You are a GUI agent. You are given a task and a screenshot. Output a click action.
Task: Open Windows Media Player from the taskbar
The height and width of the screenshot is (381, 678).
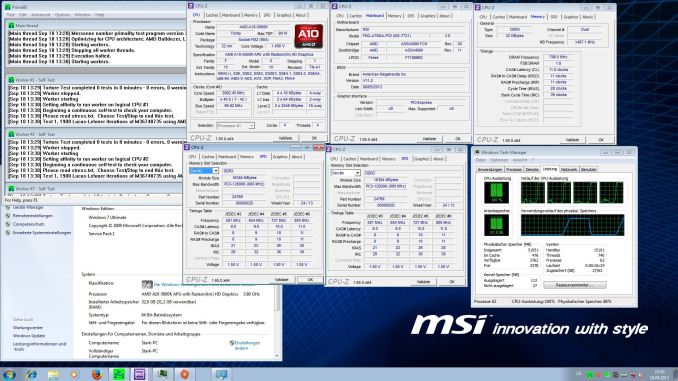pos(74,374)
